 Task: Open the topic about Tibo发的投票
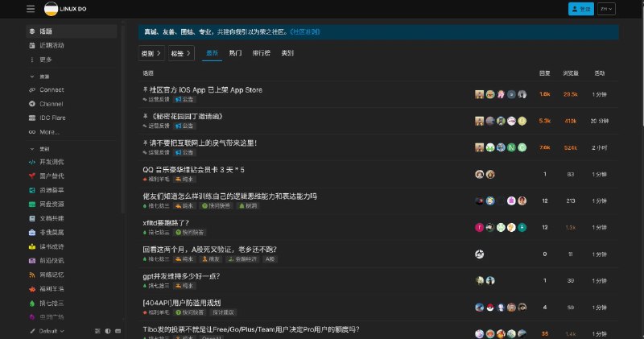[x=251, y=329]
